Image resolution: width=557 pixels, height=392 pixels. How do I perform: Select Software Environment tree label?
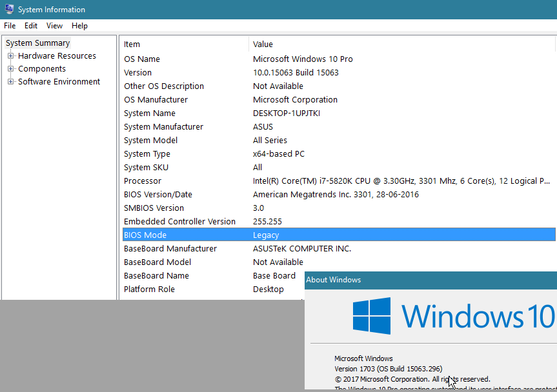(59, 82)
